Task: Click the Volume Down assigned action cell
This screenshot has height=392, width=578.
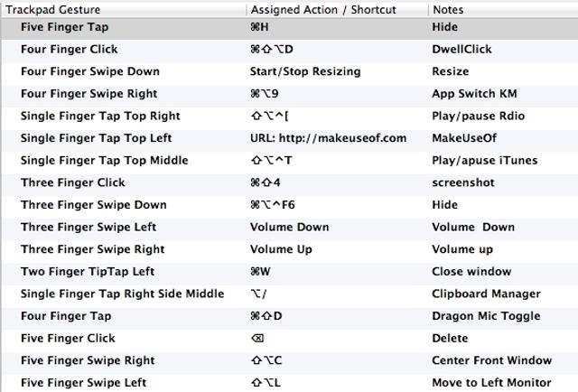Action: pyautogui.click(x=289, y=228)
